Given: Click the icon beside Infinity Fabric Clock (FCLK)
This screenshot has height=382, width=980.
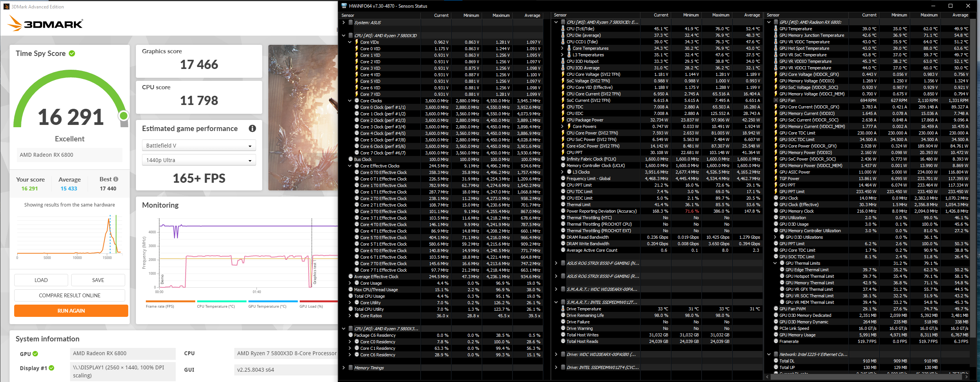Looking at the screenshot, I should pyautogui.click(x=563, y=159).
